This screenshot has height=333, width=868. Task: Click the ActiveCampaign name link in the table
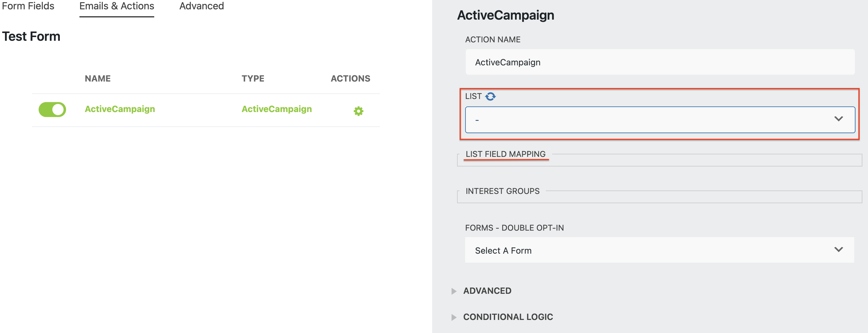(120, 109)
